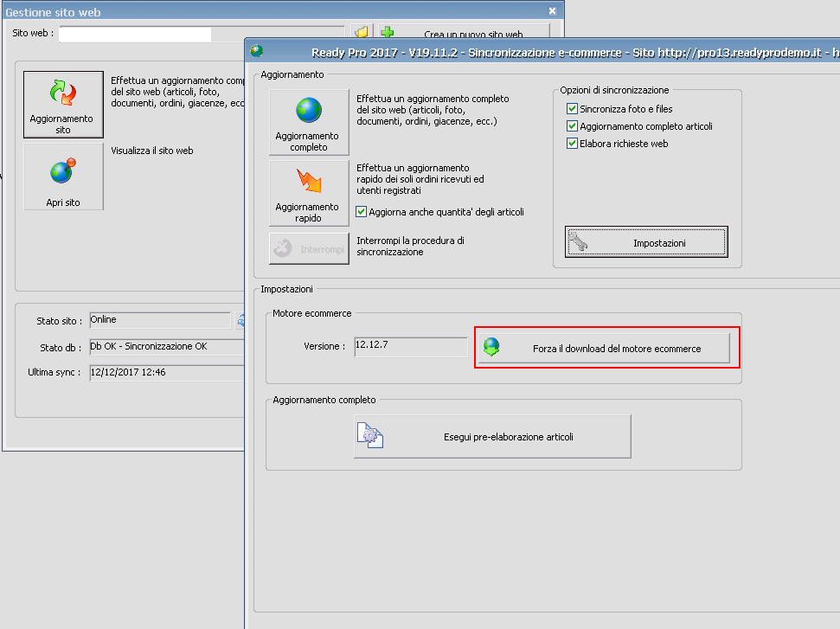Click Stato db field Db OK
Image resolution: width=840 pixels, height=629 pixels.
(167, 347)
